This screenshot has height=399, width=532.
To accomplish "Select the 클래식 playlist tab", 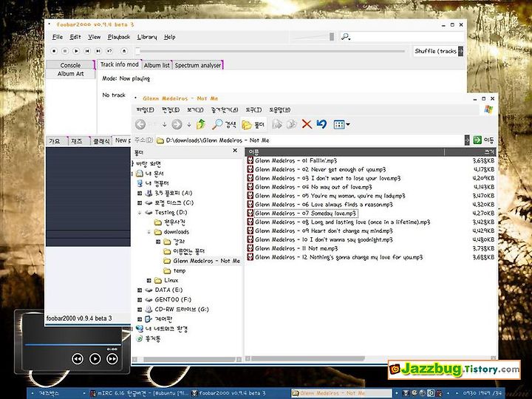I will (x=100, y=141).
